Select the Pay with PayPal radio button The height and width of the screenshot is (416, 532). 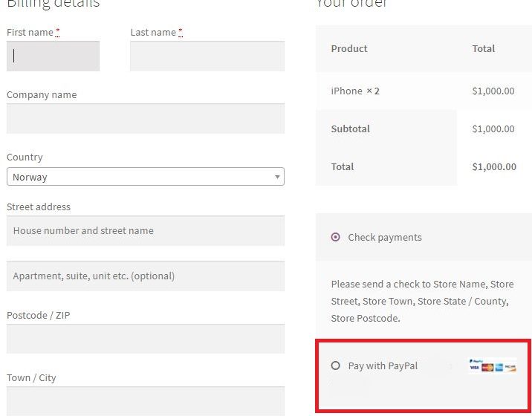(x=335, y=365)
